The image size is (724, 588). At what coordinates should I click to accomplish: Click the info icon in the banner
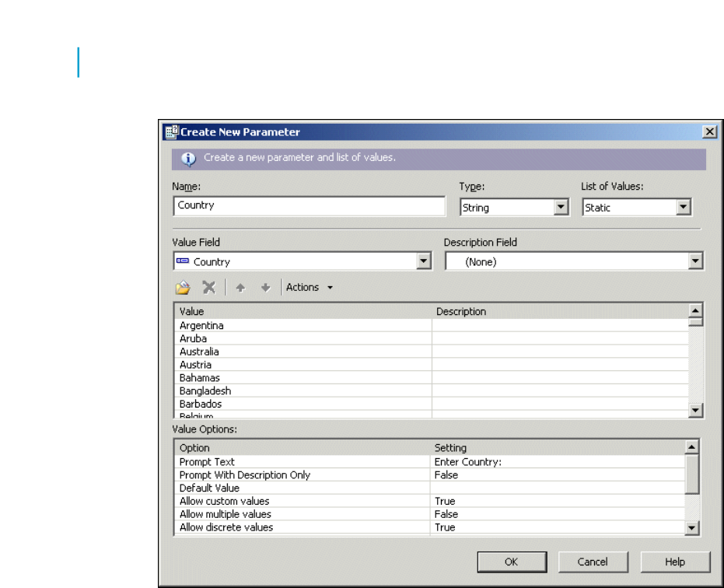tap(188, 159)
